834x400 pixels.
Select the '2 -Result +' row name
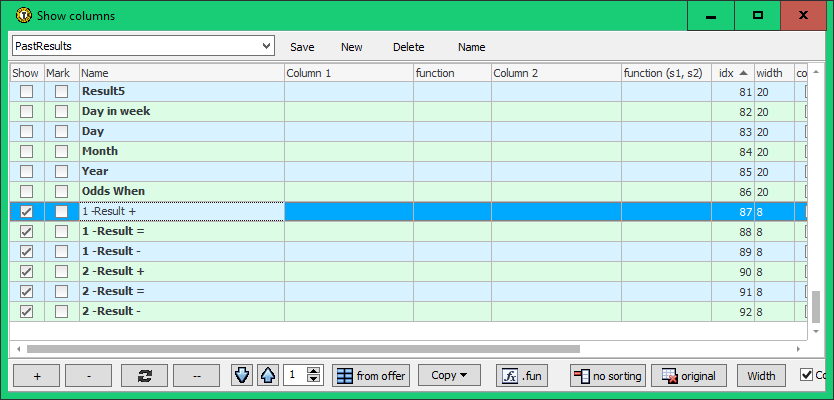tap(113, 271)
